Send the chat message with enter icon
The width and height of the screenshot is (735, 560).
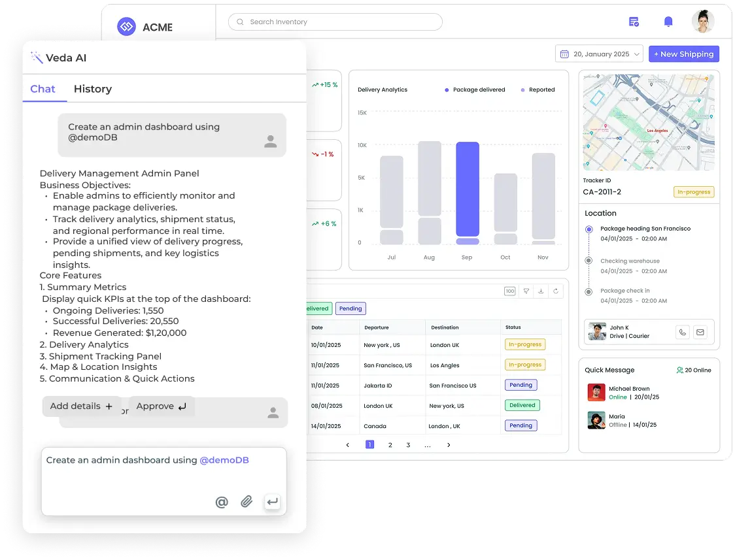tap(272, 502)
